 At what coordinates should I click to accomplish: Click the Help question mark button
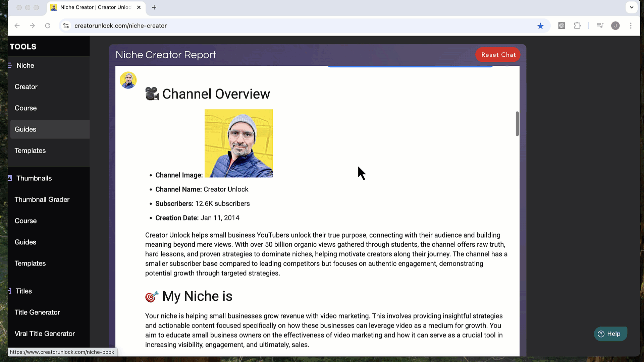pyautogui.click(x=610, y=334)
